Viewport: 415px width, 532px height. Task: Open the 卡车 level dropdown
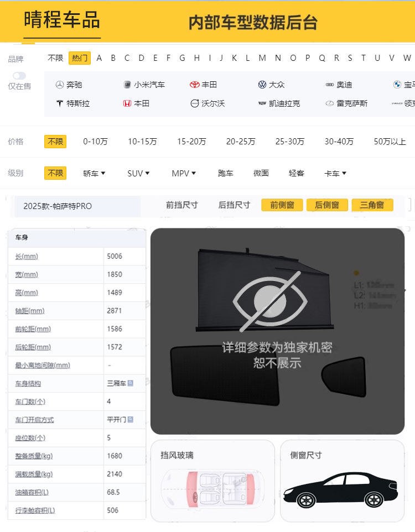(x=335, y=174)
